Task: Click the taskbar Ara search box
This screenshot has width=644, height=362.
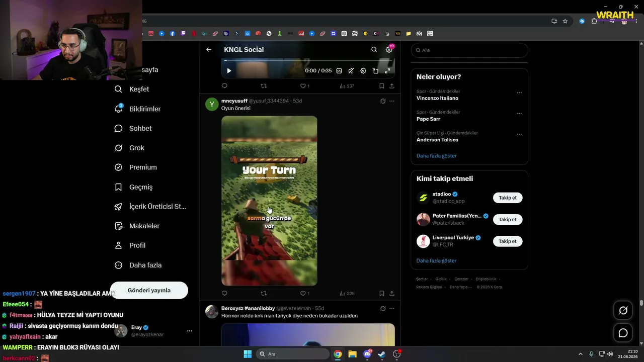Action: (293, 354)
